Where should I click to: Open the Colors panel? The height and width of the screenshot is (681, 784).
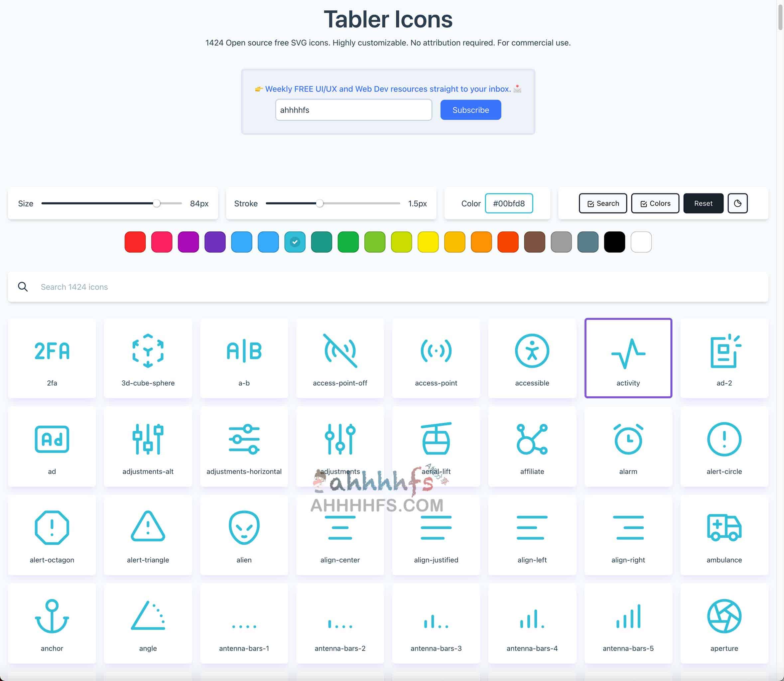(x=655, y=204)
